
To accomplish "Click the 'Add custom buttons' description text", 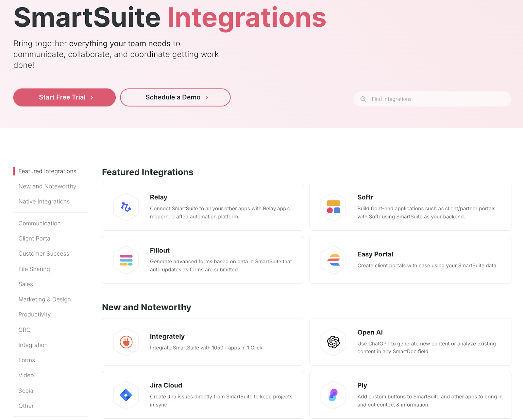I will [430, 401].
